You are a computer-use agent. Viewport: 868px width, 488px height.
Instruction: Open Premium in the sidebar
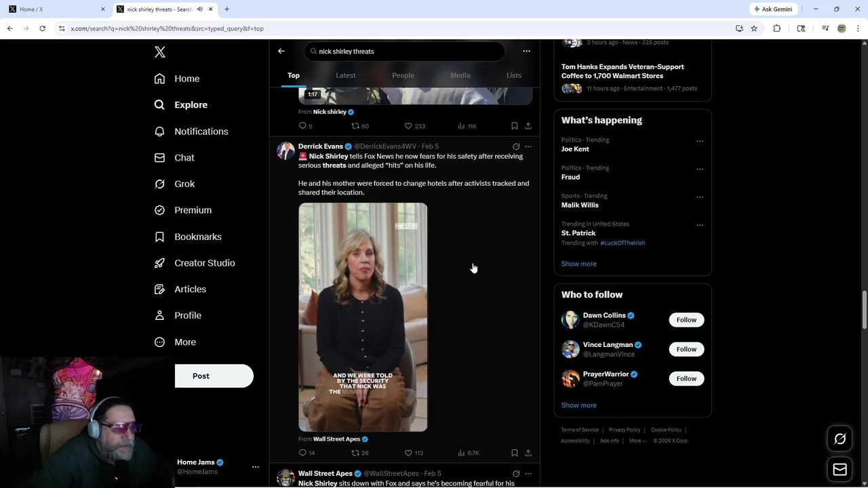coord(183,210)
